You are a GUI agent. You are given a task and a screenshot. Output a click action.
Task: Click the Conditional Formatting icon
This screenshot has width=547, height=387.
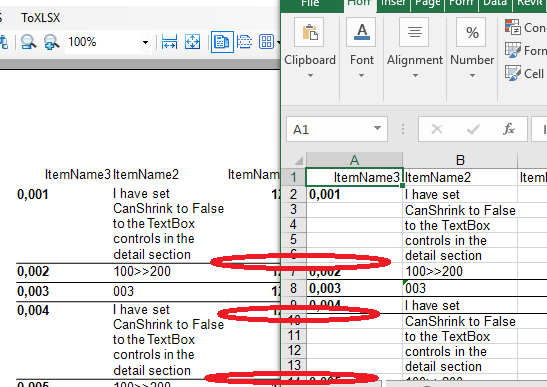tap(512, 27)
